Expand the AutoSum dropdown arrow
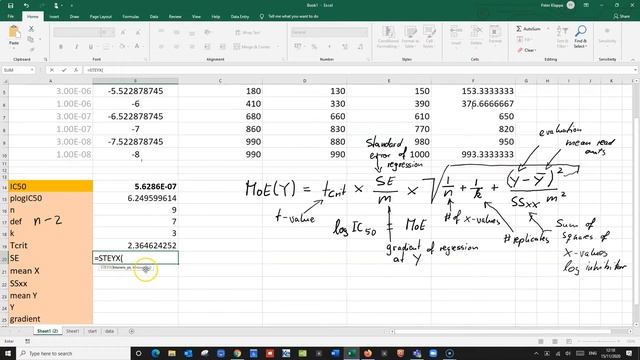Viewport: 640px width, 360px height. pos(548,29)
